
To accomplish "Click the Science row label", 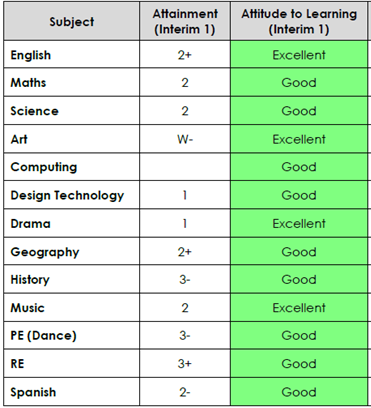I will tap(72, 111).
